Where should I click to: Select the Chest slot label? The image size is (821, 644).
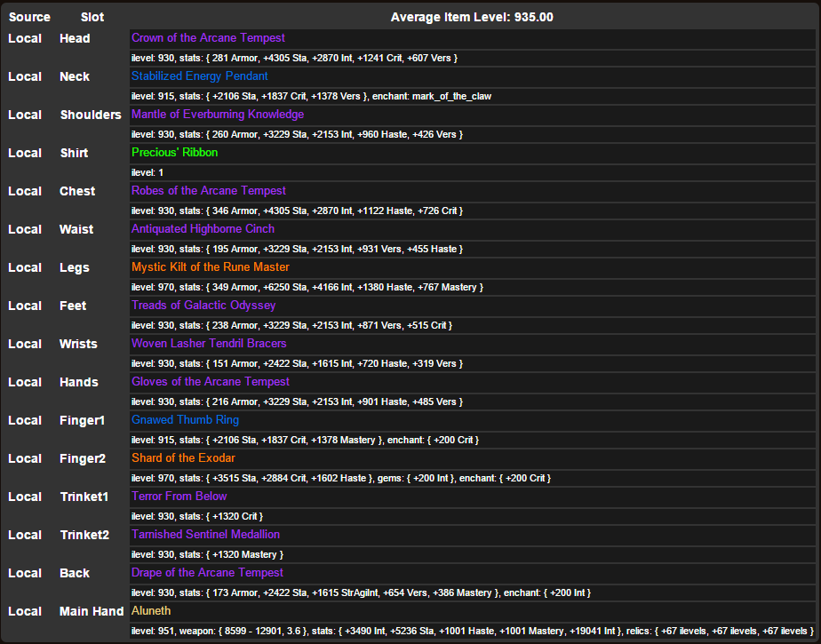[77, 192]
